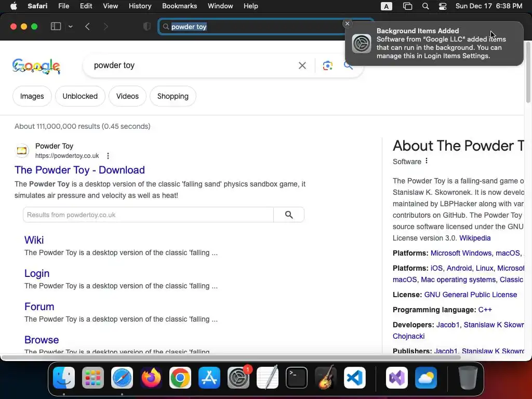Click the menu bar date and time

click(x=488, y=6)
